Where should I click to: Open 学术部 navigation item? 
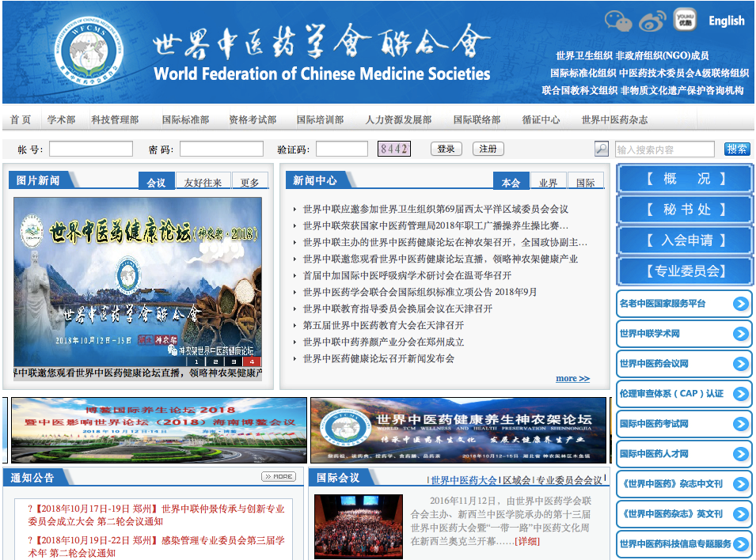[x=61, y=119]
